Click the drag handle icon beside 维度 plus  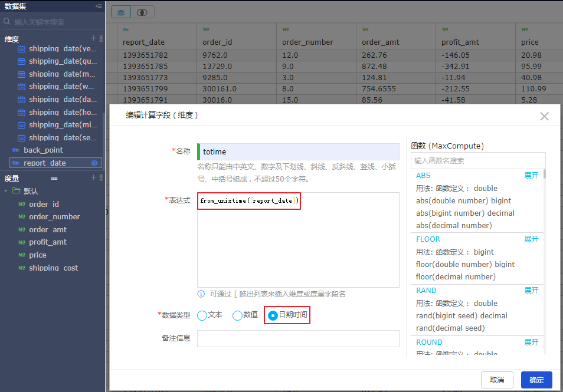101,38
